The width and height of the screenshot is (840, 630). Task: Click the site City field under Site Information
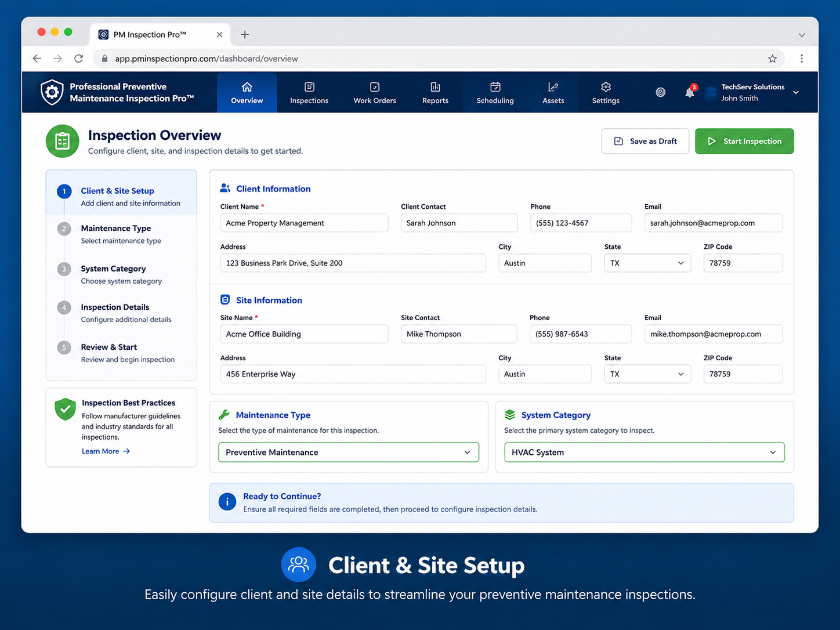[545, 374]
